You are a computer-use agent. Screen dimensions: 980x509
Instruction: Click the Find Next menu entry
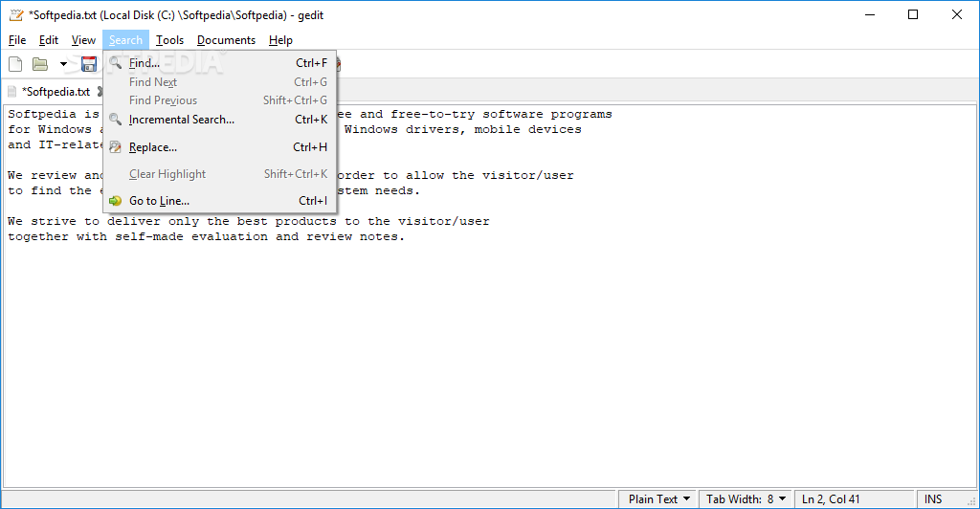coord(220,82)
